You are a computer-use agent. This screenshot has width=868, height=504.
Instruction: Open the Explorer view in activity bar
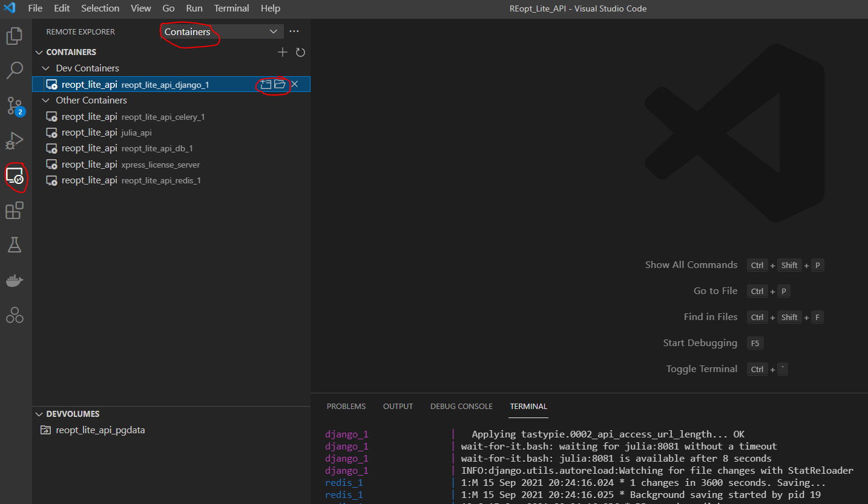click(x=15, y=36)
